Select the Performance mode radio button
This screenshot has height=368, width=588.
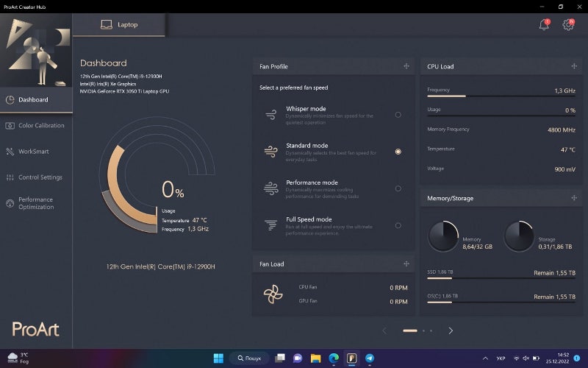point(398,188)
